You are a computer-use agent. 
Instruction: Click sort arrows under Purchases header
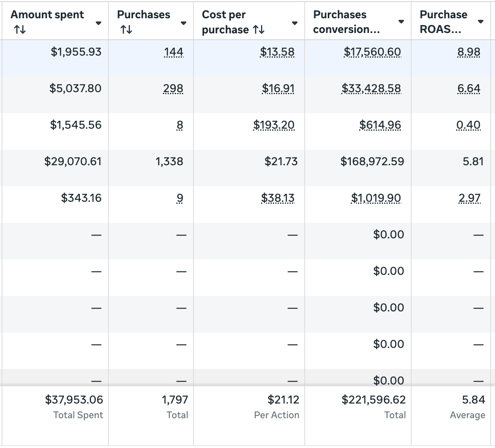coord(126,29)
